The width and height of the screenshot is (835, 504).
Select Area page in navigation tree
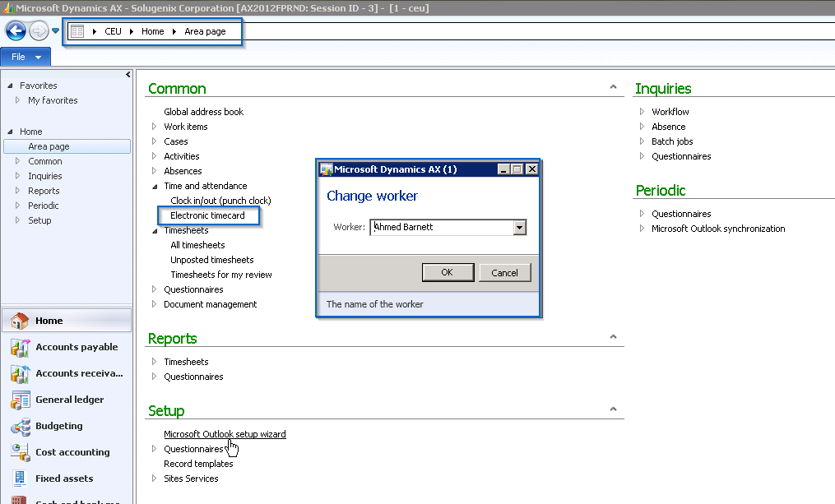tap(49, 146)
